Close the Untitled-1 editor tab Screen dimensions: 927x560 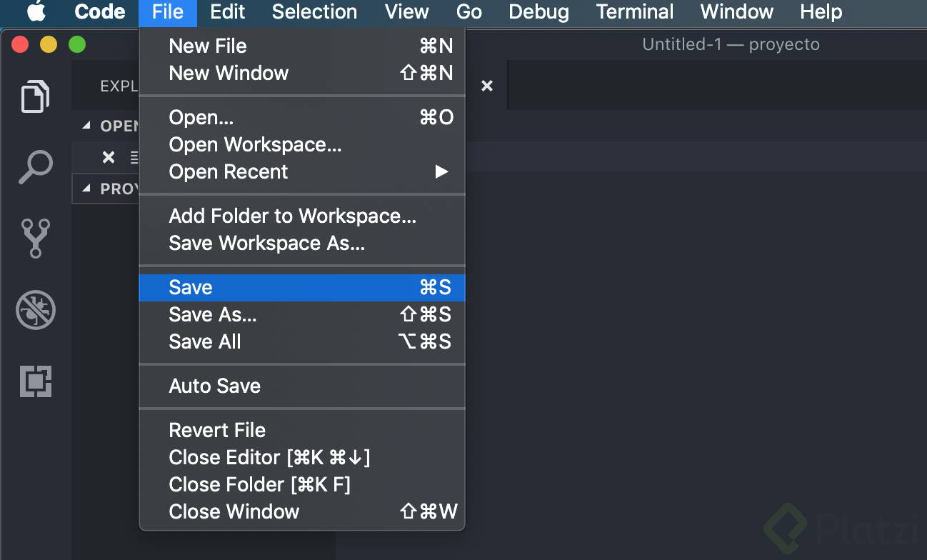click(x=487, y=86)
